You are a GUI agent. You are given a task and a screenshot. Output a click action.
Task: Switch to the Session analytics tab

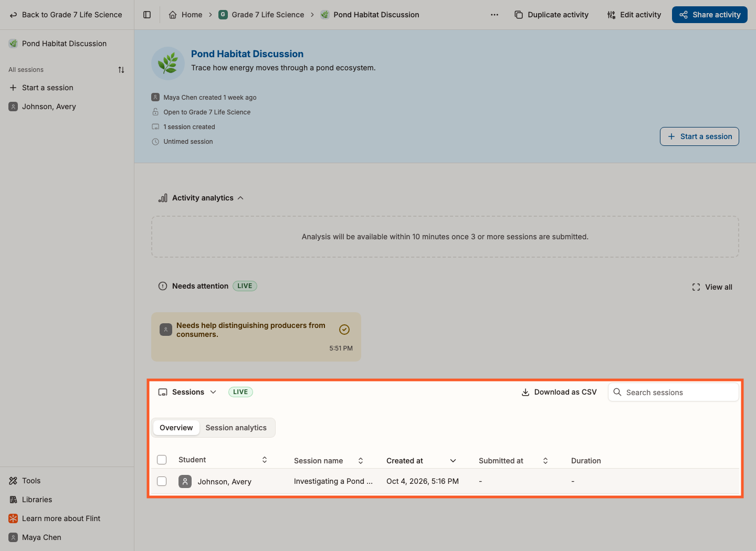[x=236, y=428]
